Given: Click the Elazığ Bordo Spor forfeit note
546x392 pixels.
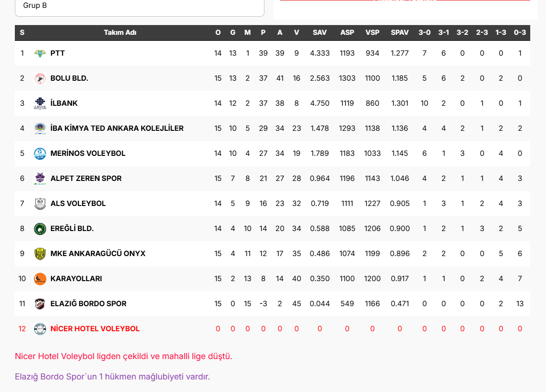Looking at the screenshot, I should coord(112,377).
